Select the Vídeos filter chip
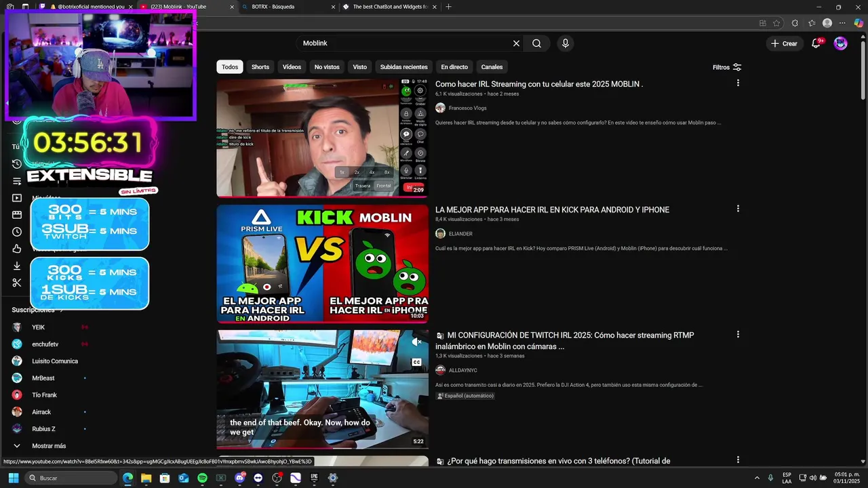868x488 pixels. point(292,67)
